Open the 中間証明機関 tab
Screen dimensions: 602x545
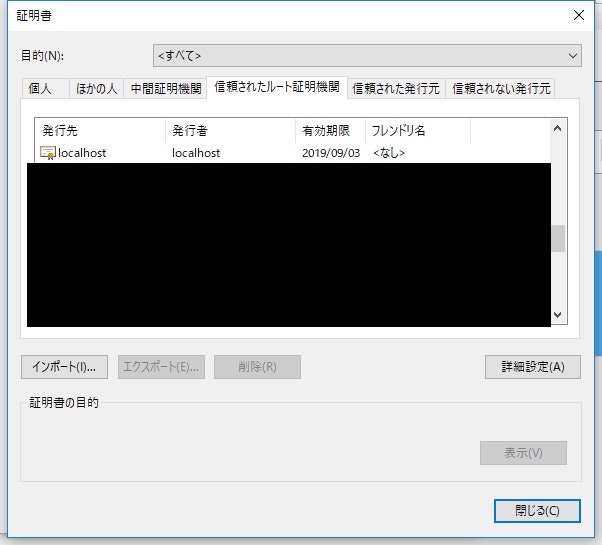pyautogui.click(x=165, y=89)
